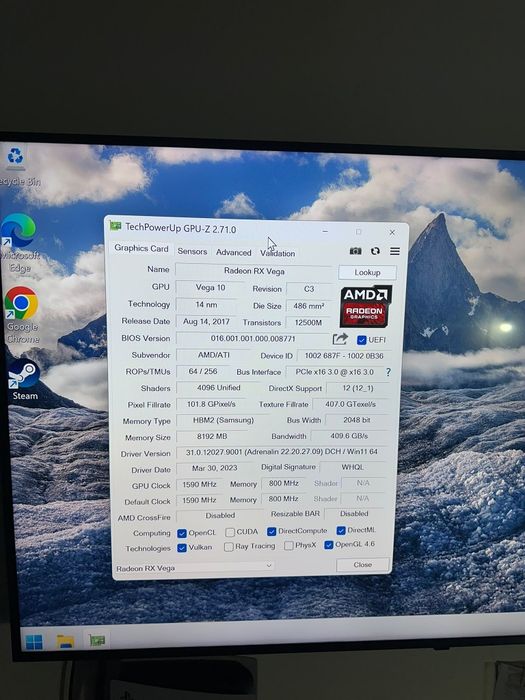Toggle the OpenCL checkbox

[182, 533]
